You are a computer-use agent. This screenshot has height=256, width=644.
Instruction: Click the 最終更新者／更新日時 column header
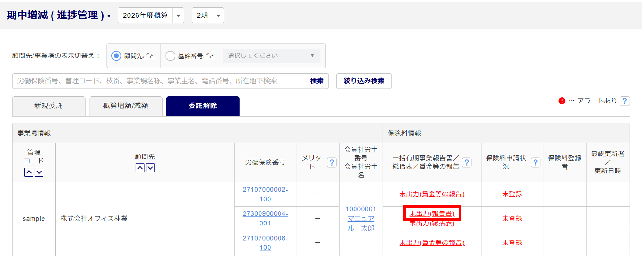point(608,162)
